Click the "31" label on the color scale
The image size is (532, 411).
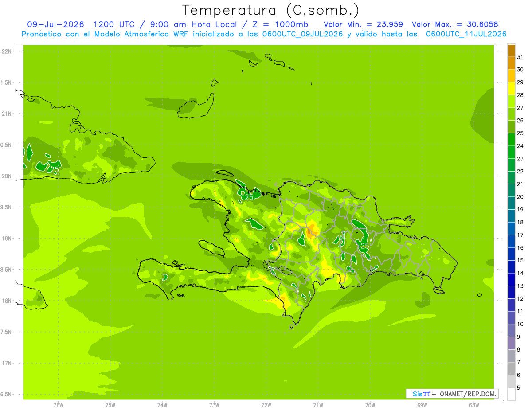click(520, 57)
